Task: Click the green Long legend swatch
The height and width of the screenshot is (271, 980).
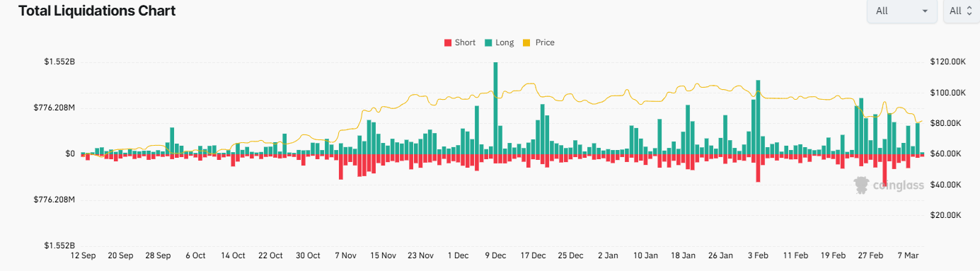Action: [488, 43]
